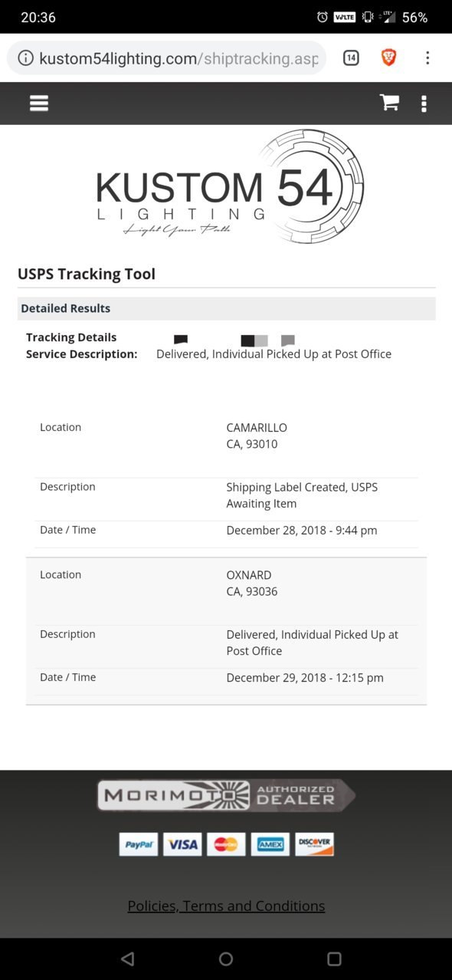452x980 pixels.
Task: Click the Amex card badge
Action: (x=270, y=844)
